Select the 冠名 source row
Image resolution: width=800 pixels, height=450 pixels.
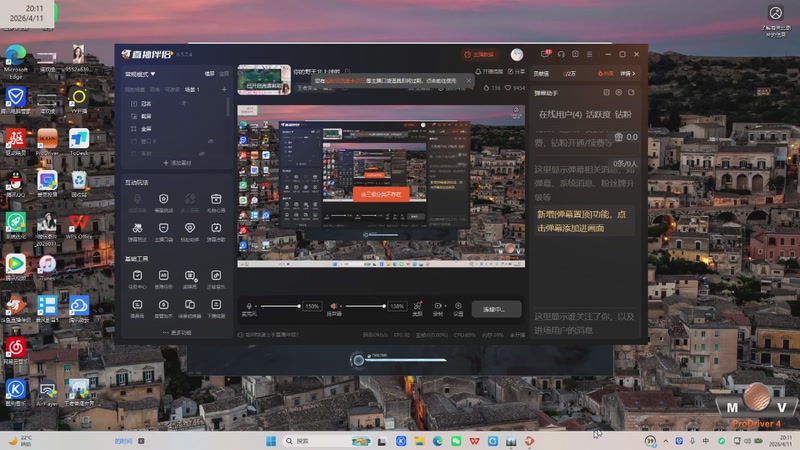tap(176, 104)
